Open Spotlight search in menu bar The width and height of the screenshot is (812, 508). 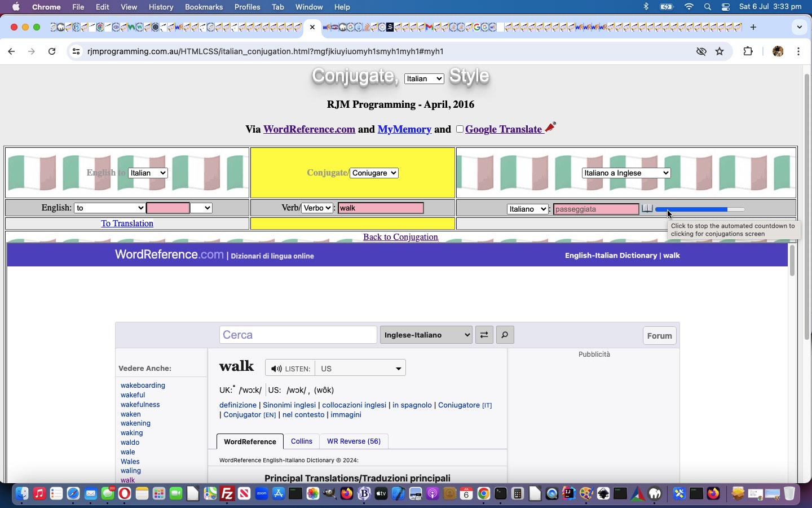tap(708, 7)
